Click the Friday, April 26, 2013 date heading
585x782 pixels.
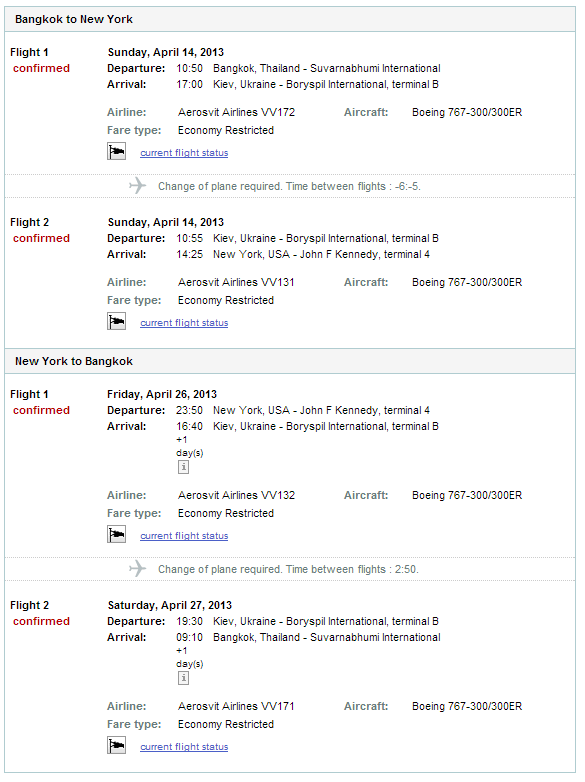162,394
